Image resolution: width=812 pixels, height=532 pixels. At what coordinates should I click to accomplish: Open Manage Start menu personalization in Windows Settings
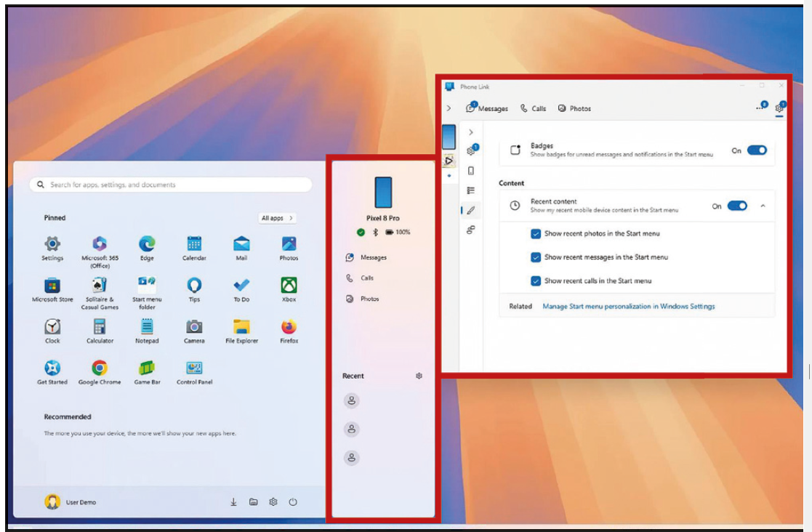pos(628,307)
